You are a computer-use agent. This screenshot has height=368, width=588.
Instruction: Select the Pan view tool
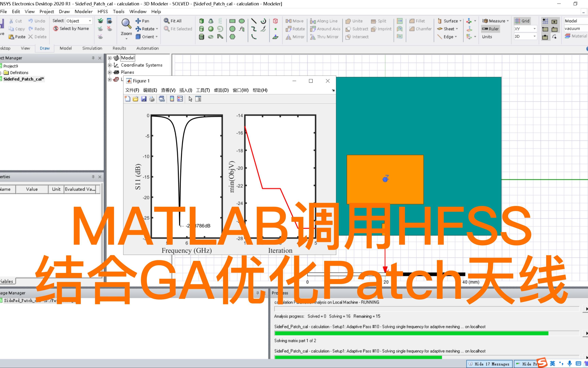pos(142,21)
